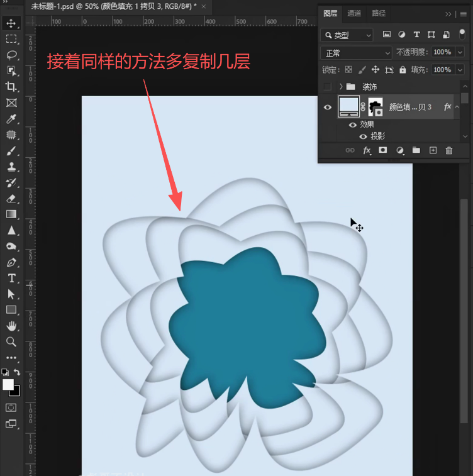Open the 正常 blend mode dropdown
Image resolution: width=473 pixels, height=476 pixels.
pyautogui.click(x=356, y=53)
